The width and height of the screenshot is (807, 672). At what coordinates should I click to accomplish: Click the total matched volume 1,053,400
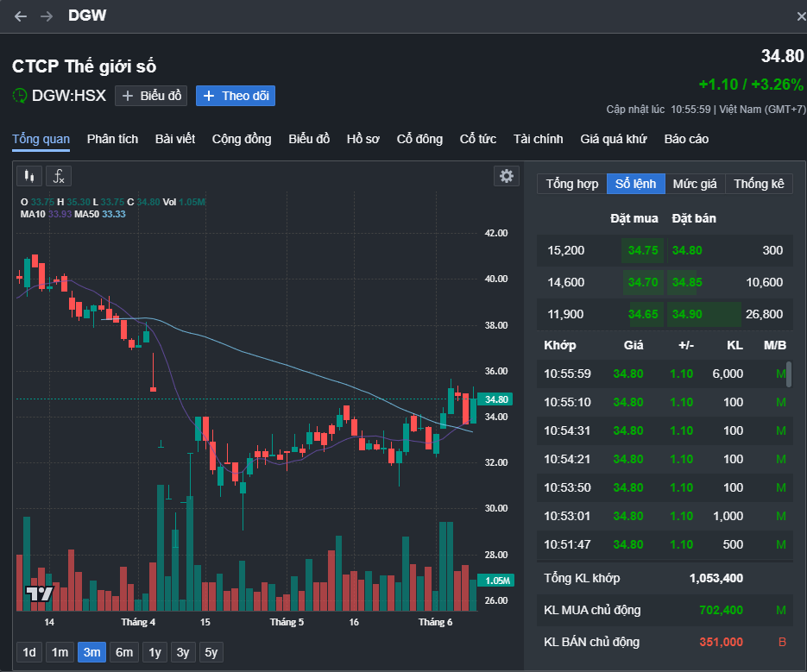click(x=716, y=578)
